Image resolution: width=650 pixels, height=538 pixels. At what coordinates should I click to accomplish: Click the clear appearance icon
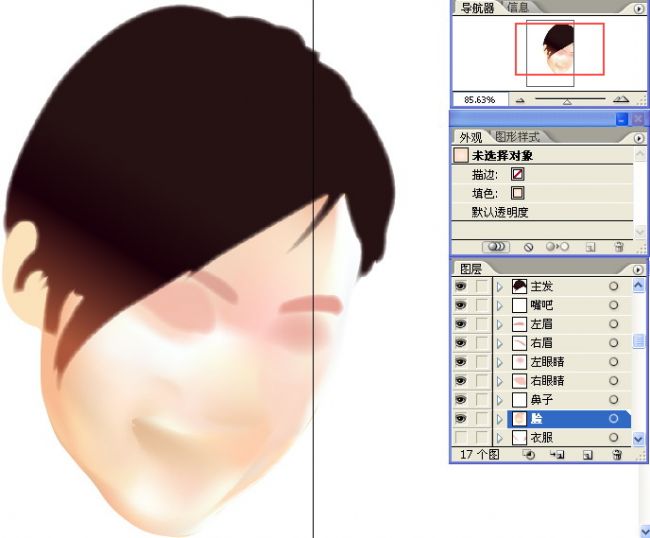[x=529, y=246]
